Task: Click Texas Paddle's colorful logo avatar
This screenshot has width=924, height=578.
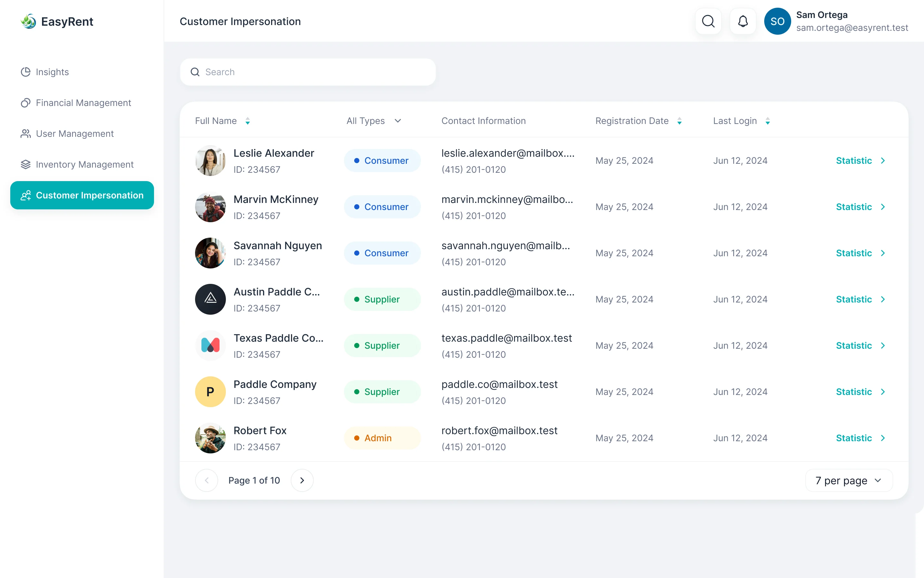Action: [x=210, y=346]
